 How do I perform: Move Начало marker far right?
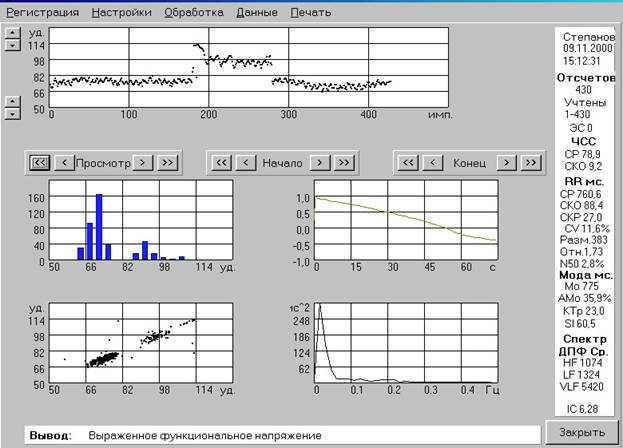[x=344, y=162]
